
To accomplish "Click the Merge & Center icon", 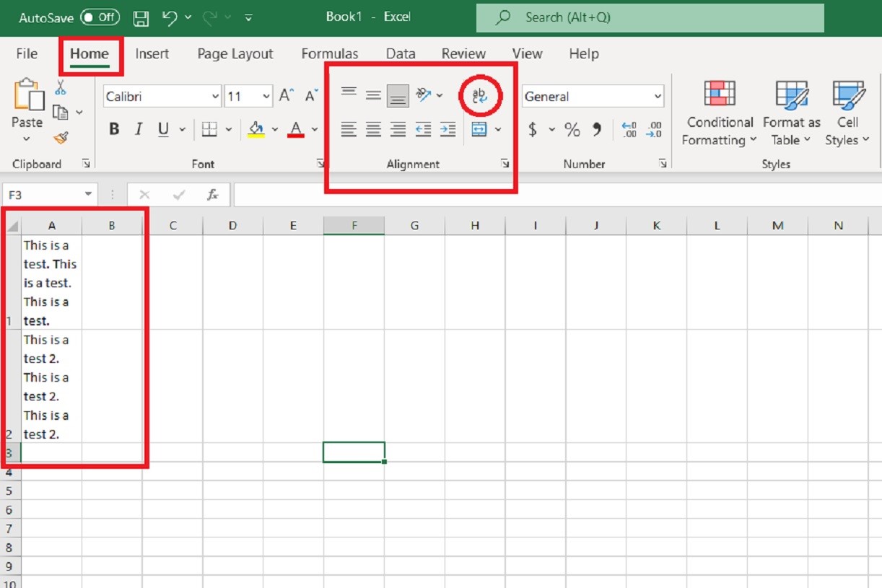I will [x=479, y=129].
